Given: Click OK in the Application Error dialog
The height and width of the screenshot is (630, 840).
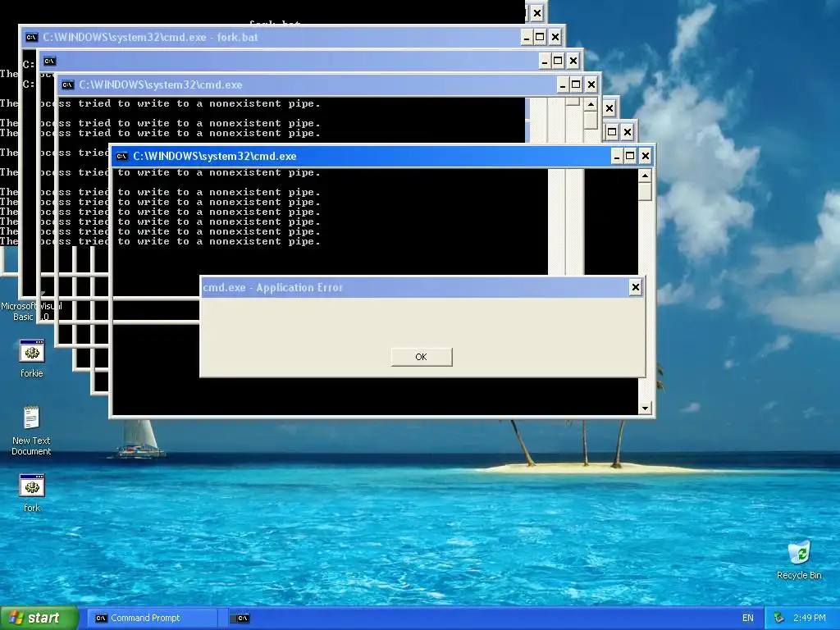Looking at the screenshot, I should 422,357.
